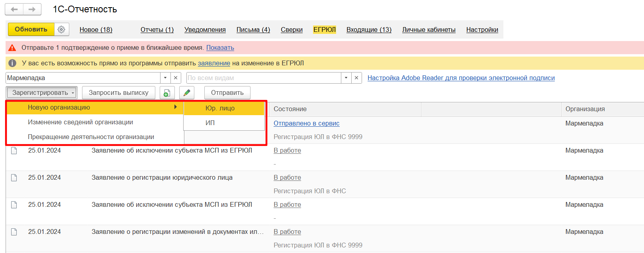Expand the 'По всем видам' dropdown
The height and width of the screenshot is (253, 644).
pyautogui.click(x=346, y=78)
